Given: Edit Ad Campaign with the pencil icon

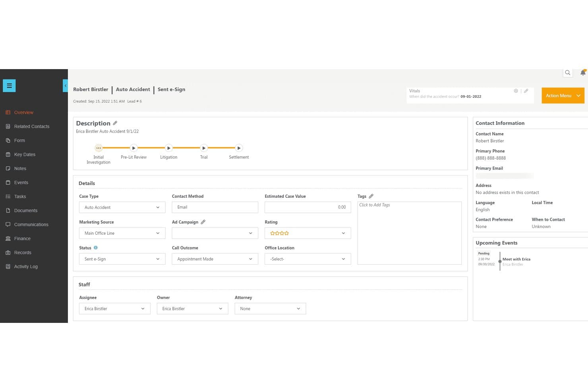Looking at the screenshot, I should click(203, 222).
